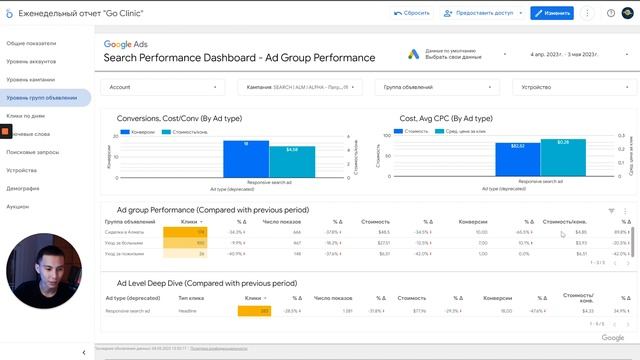Image resolution: width=640 pixels, height=360 pixels.
Task: Open the Аукцион page
Action: point(18,207)
